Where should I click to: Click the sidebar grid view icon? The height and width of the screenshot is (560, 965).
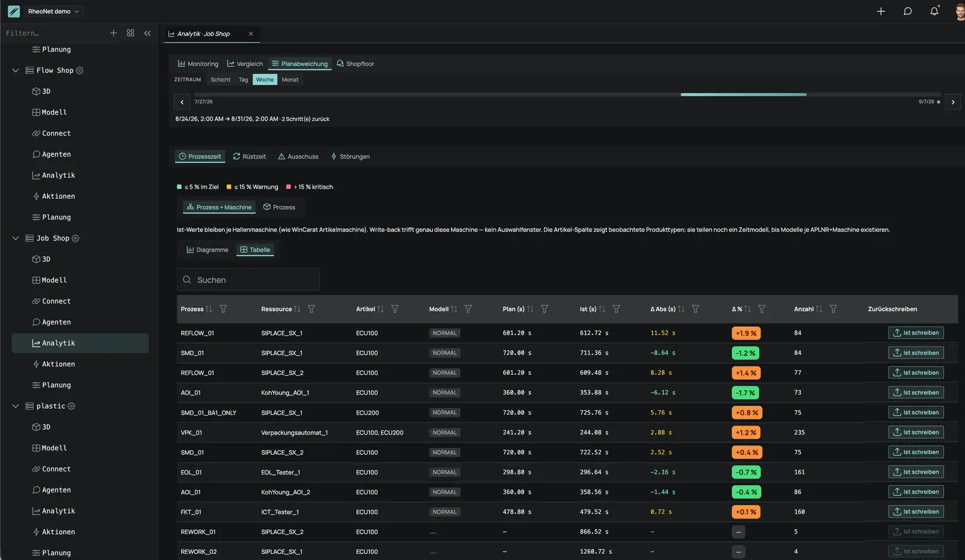point(130,33)
